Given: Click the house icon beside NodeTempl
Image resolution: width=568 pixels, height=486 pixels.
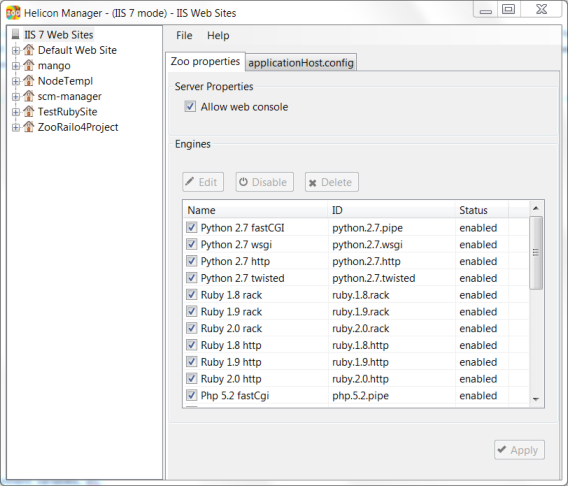Looking at the screenshot, I should coord(29,80).
